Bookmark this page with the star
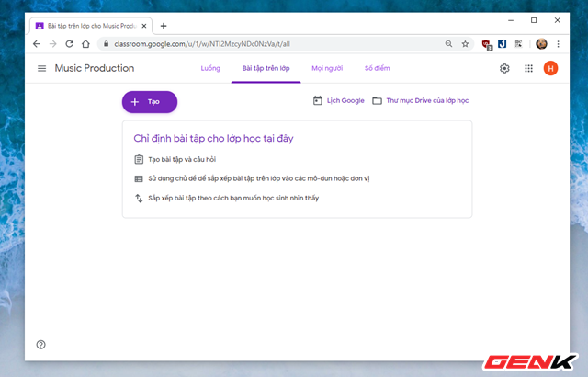The height and width of the screenshot is (377, 588). [465, 44]
